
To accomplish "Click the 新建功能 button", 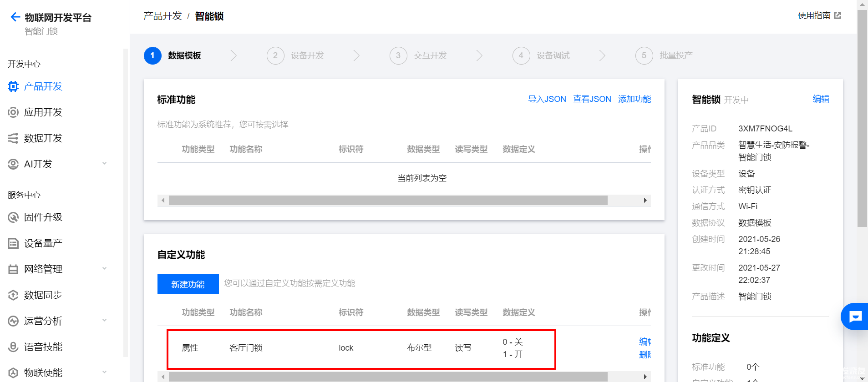I will click(188, 284).
